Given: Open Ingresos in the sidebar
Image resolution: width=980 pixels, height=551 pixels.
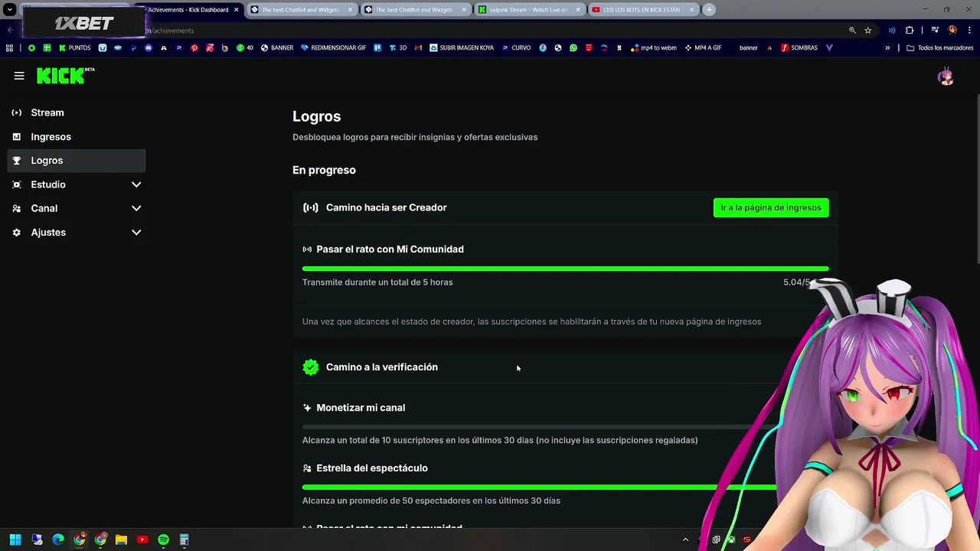Looking at the screenshot, I should (77, 136).
